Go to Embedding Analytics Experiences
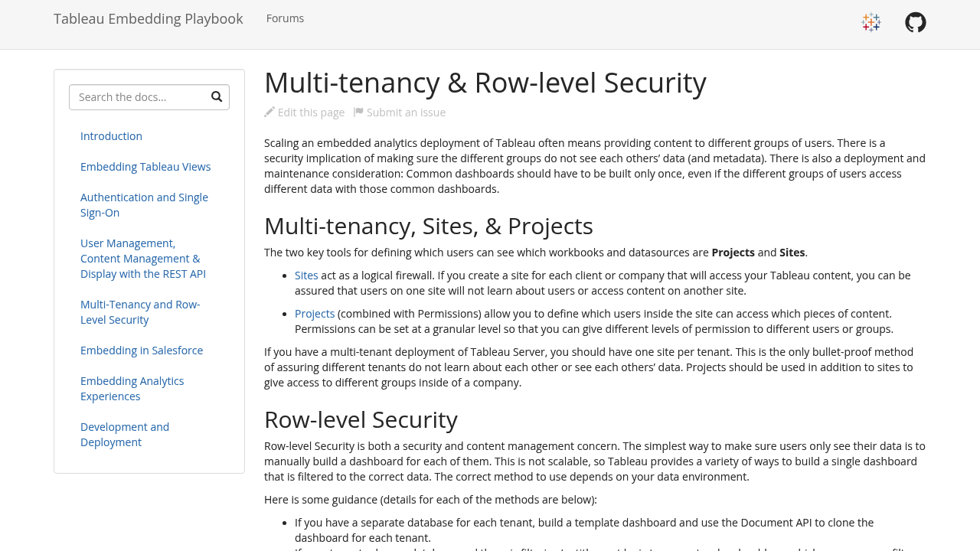 [x=132, y=389]
